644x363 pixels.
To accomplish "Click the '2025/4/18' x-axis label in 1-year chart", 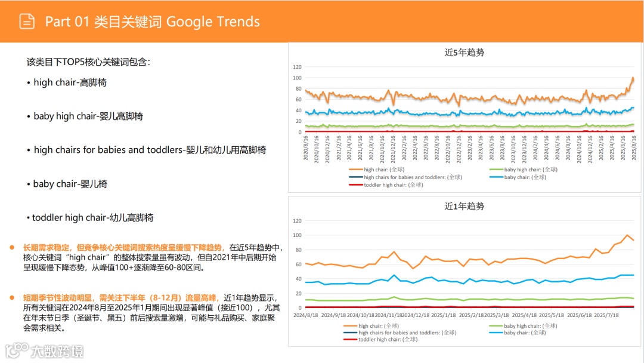I will 524,315.
